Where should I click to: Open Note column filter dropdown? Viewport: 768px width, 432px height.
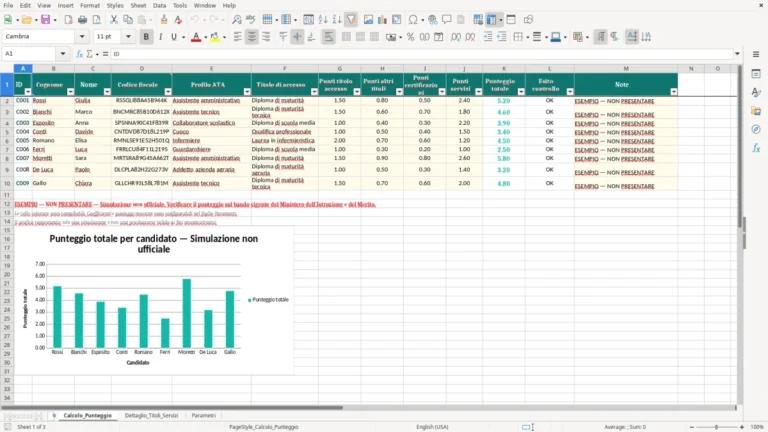(x=674, y=92)
